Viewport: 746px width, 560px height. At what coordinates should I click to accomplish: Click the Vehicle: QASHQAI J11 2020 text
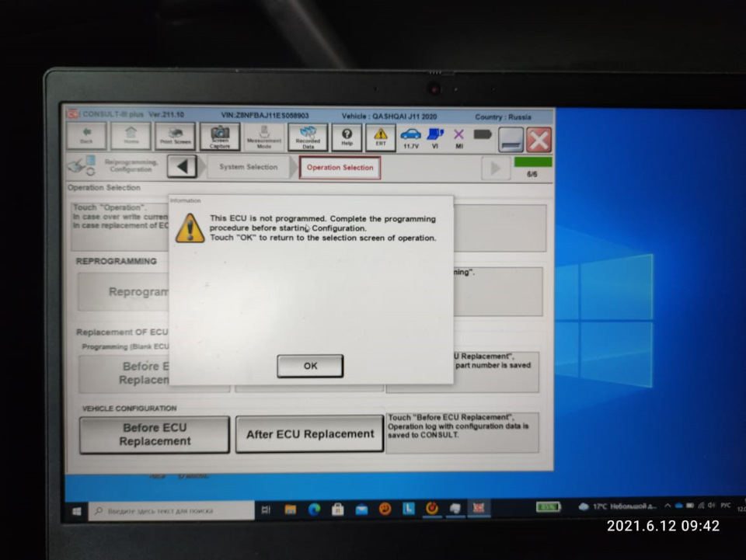pos(389,117)
